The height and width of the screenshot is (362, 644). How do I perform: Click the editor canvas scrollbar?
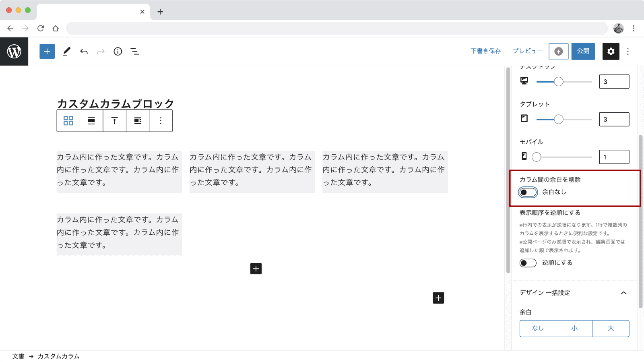click(508, 171)
